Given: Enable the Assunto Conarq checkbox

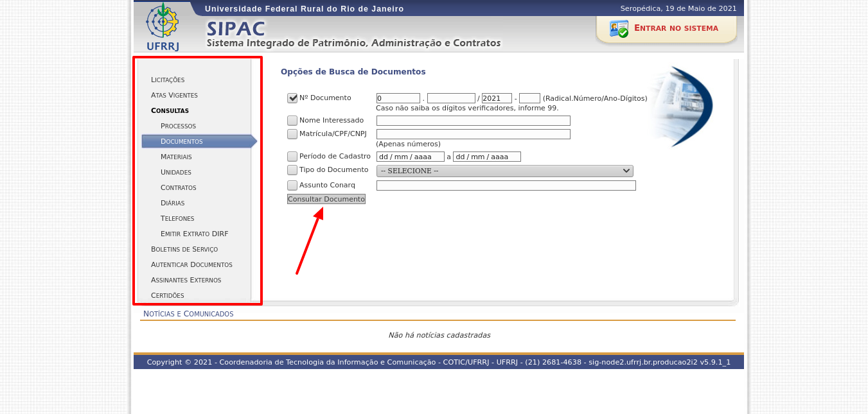Looking at the screenshot, I should click(292, 185).
